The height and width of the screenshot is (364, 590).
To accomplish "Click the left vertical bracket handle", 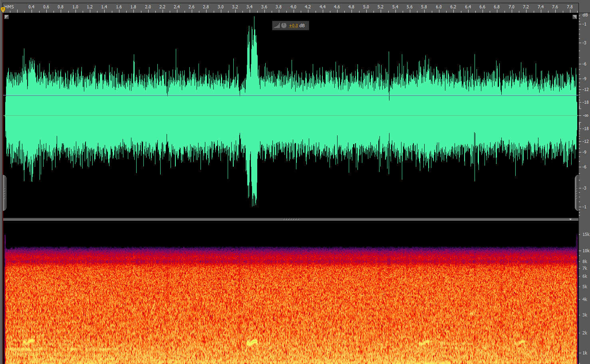I will coord(4,193).
